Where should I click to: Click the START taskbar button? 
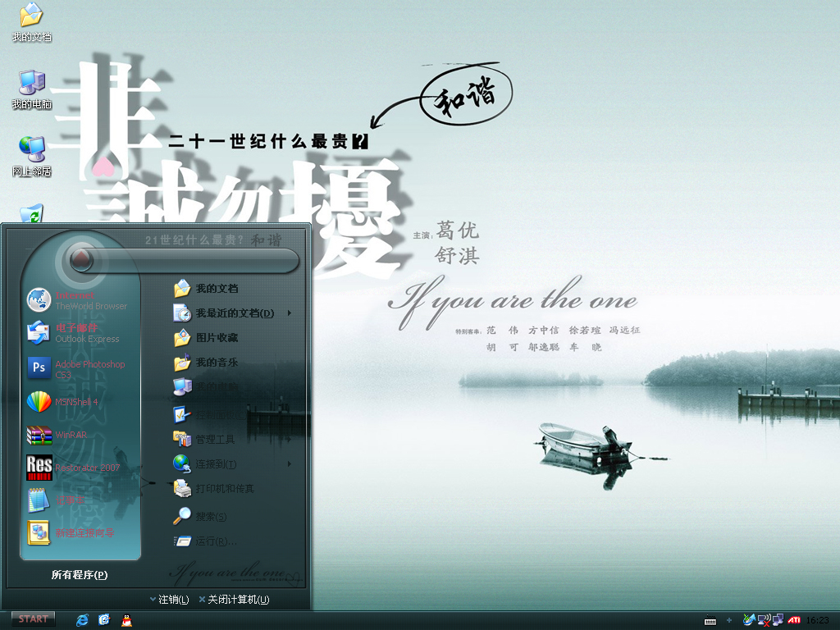(x=33, y=619)
